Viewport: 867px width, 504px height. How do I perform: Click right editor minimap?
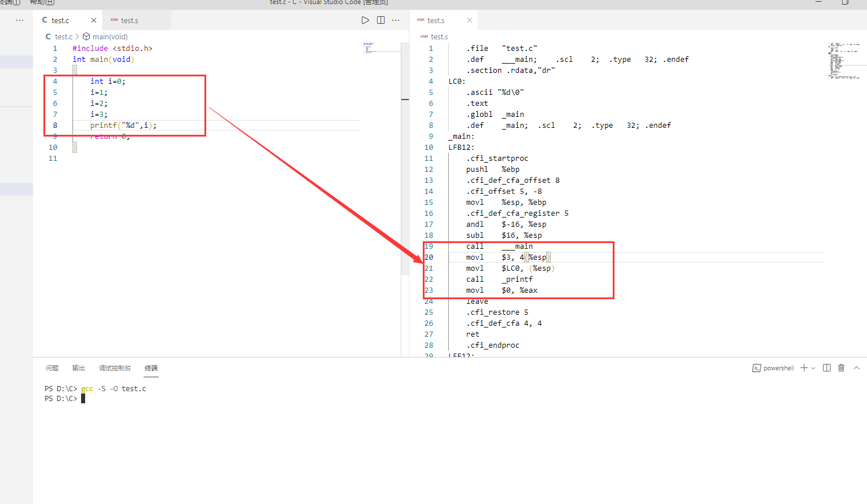(x=844, y=60)
